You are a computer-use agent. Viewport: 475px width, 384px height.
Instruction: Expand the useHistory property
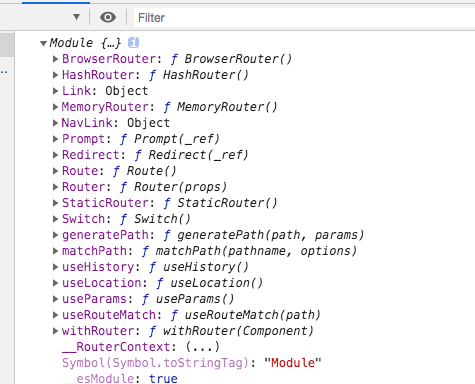point(55,267)
